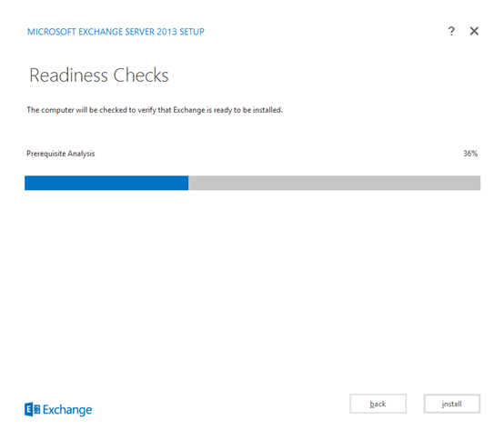Click the 2013 text in the setup title

(x=166, y=32)
